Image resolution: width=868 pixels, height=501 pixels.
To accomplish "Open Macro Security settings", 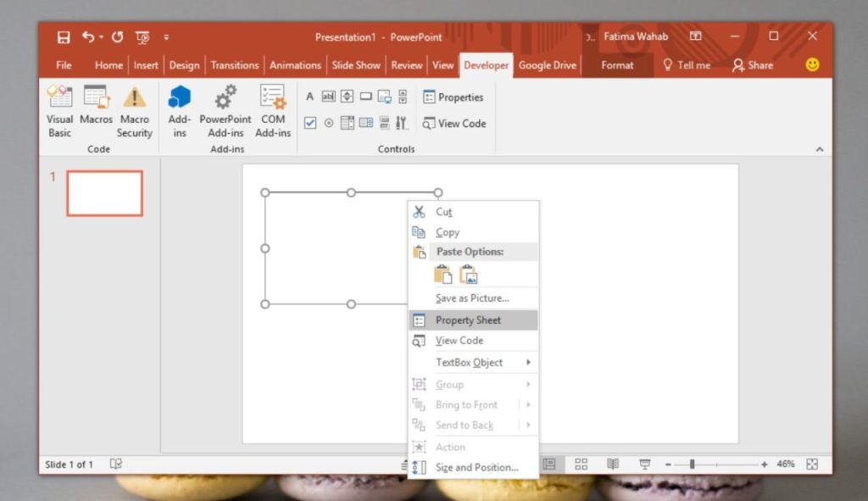I will click(x=134, y=111).
